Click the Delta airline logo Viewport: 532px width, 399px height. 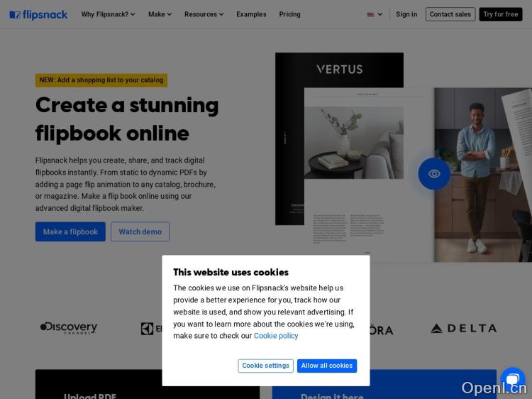tap(463, 328)
